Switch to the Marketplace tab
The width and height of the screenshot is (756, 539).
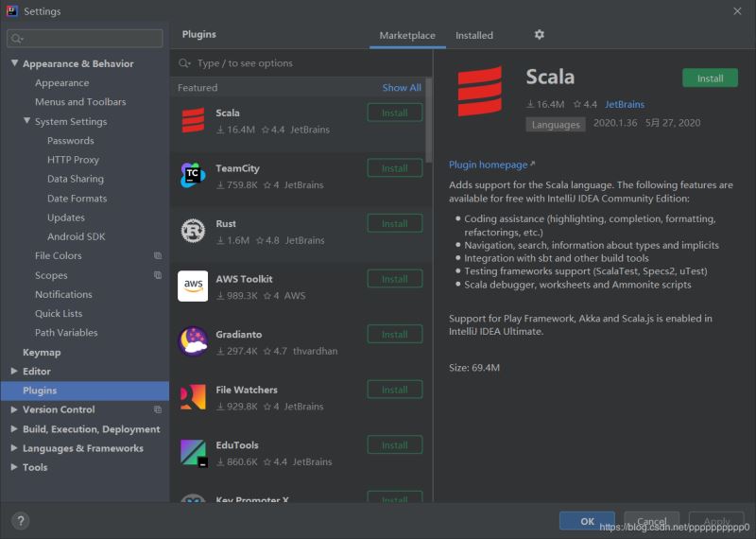tap(407, 36)
